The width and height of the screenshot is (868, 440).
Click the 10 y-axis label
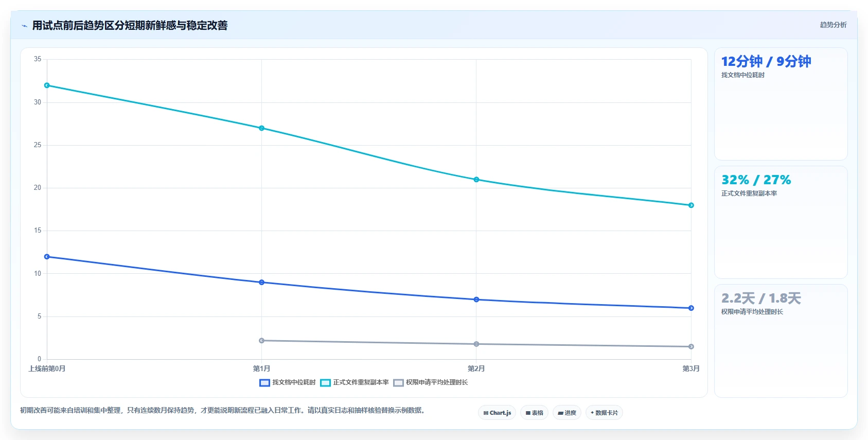pyautogui.click(x=38, y=274)
